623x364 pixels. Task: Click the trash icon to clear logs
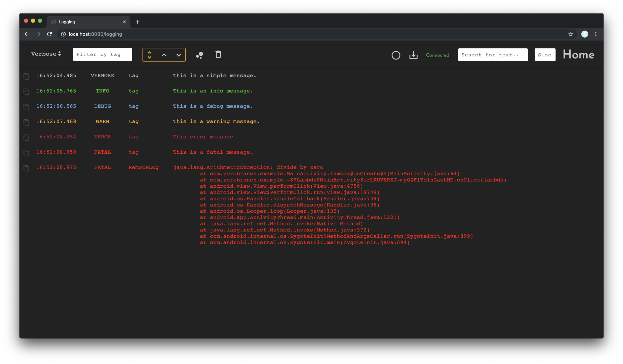(x=218, y=54)
